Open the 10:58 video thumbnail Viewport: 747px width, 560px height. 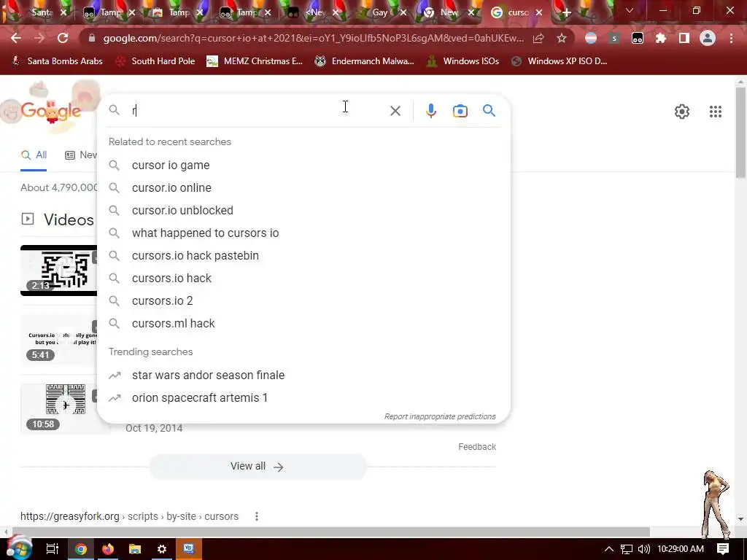58,408
